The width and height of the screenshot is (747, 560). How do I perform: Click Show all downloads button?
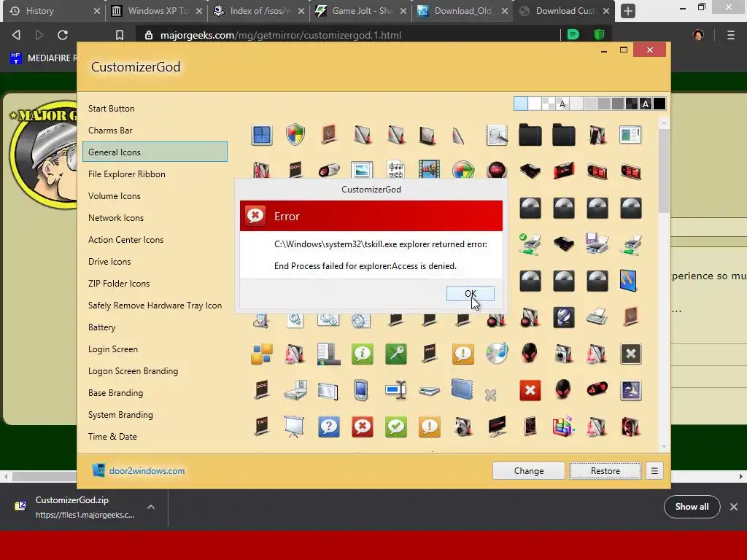pos(692,507)
